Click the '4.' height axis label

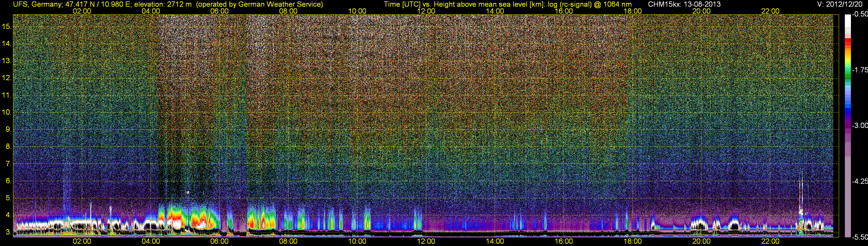tap(8, 215)
